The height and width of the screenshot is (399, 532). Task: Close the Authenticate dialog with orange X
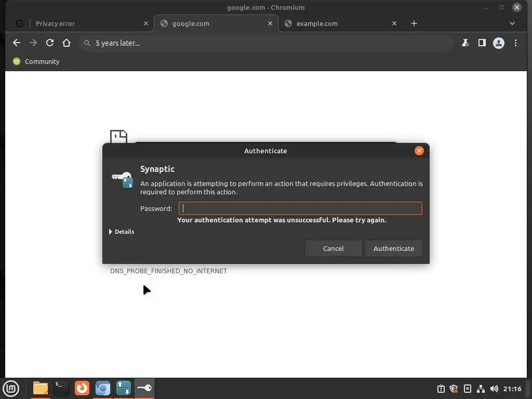(419, 151)
